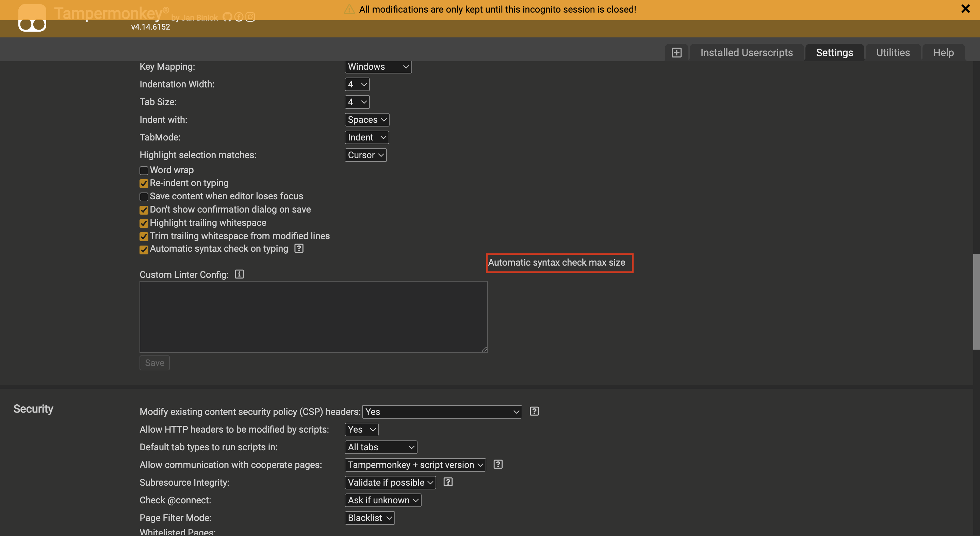Click help icon for cooperate pages communication
This screenshot has width=980, height=536.
pos(498,464)
